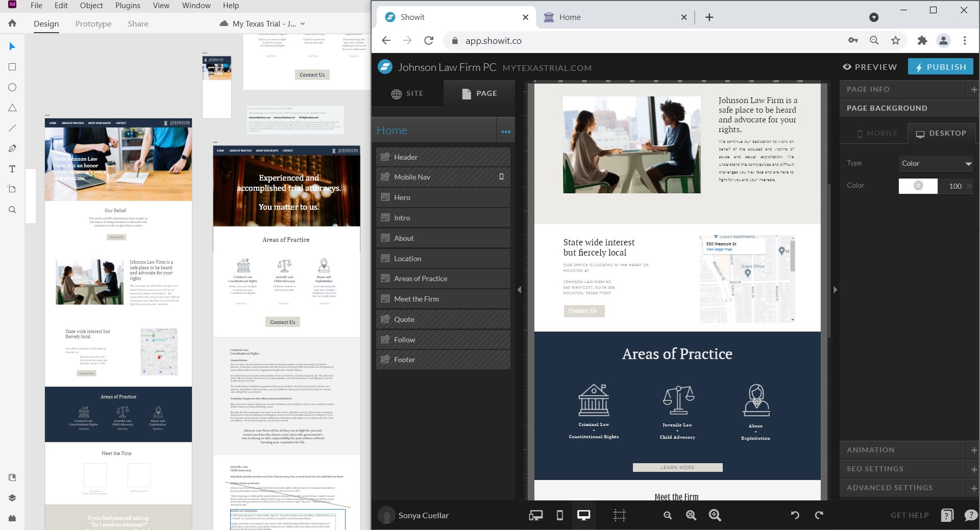Viewport: 980px width, 530px height.
Task: Select the Rectangle tool in XD
Action: (x=12, y=67)
